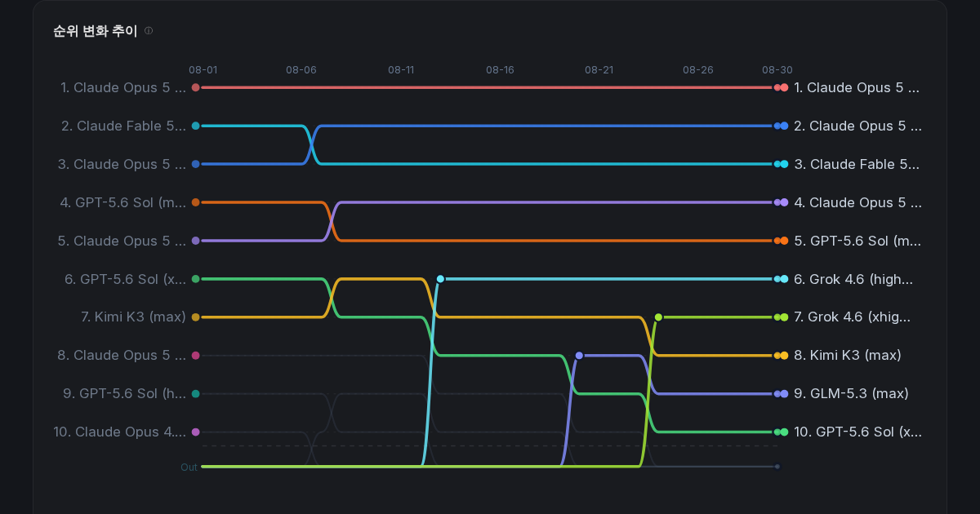Select ending label "5. GPT-5.6 Sol (m..."
980x514 pixels.
[857, 241]
